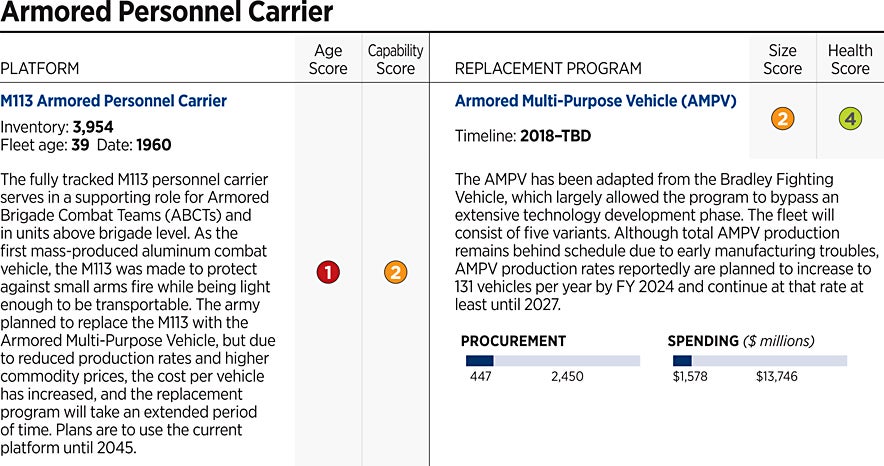The image size is (884, 466).
Task: Click the Spending progress bar
Action: (759, 360)
